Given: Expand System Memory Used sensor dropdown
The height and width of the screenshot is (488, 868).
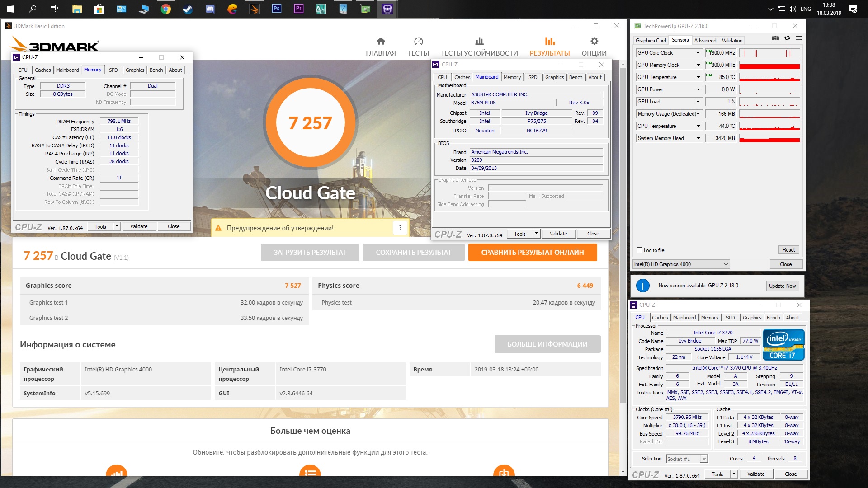Looking at the screenshot, I should pyautogui.click(x=698, y=138).
